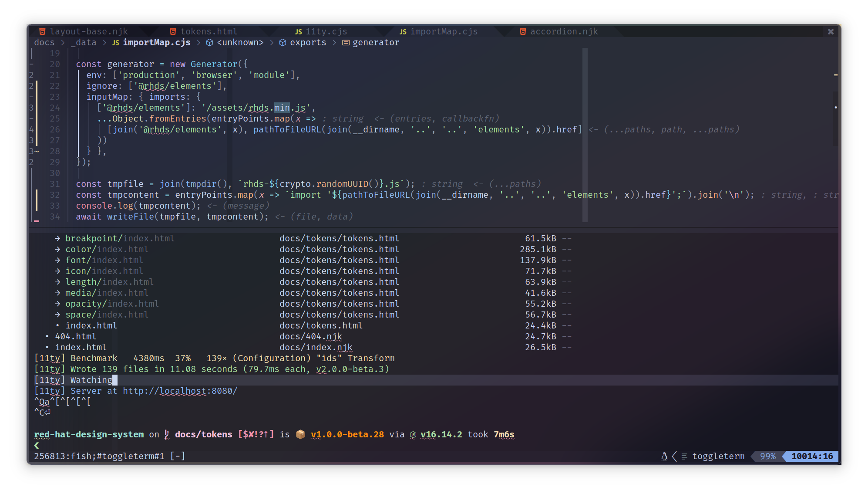The height and width of the screenshot is (494, 868).
Task: Click the Node icon before v16.14.2
Action: coord(413,434)
